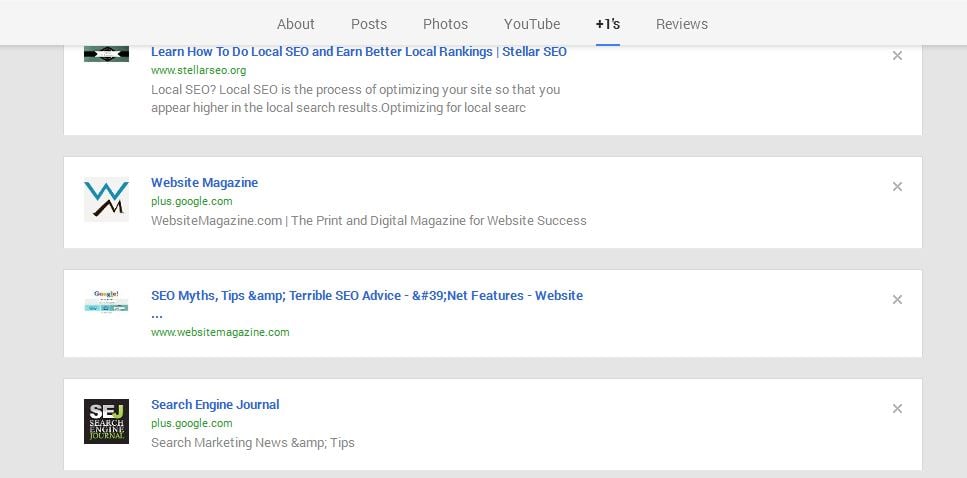Select the YouTube tab

(532, 24)
